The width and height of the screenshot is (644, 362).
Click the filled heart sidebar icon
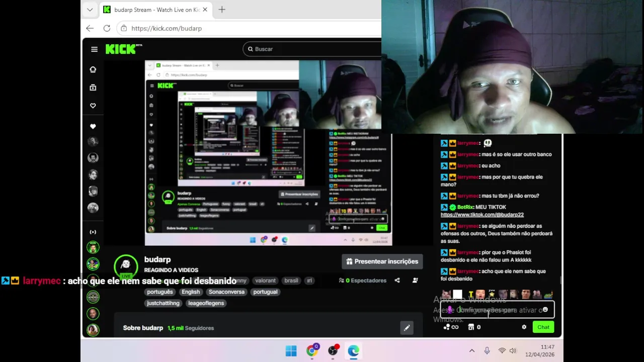[x=93, y=126]
